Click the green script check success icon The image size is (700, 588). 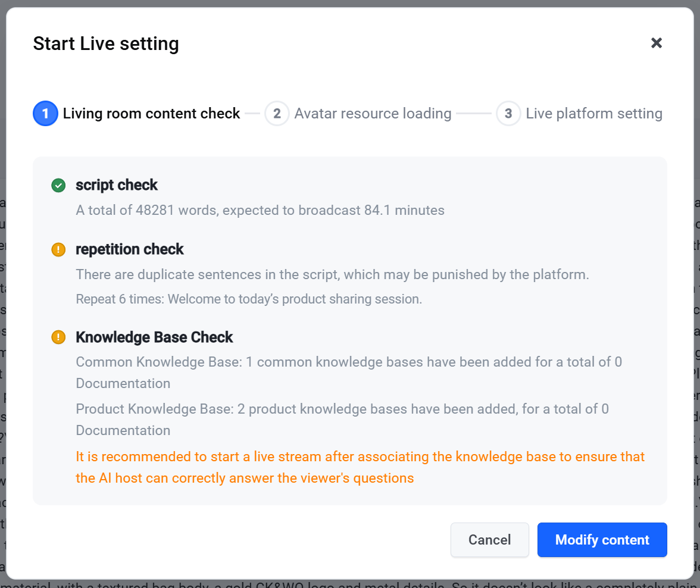point(58,185)
